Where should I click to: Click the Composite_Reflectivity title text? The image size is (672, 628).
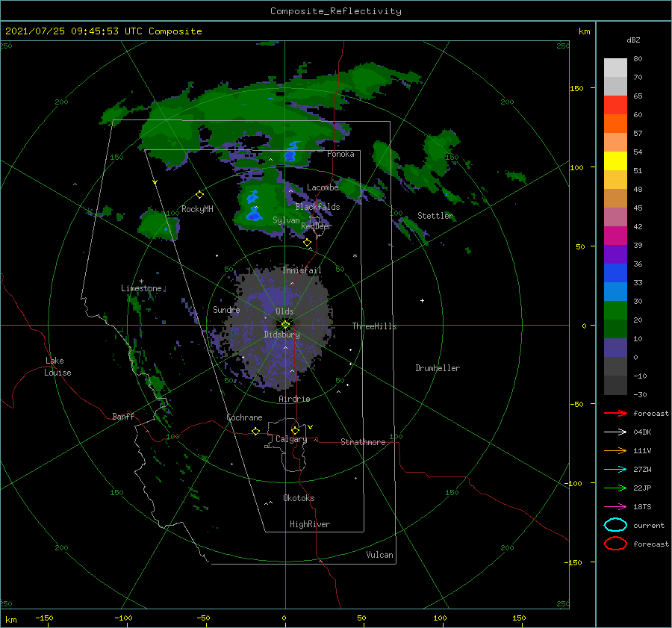click(x=336, y=11)
